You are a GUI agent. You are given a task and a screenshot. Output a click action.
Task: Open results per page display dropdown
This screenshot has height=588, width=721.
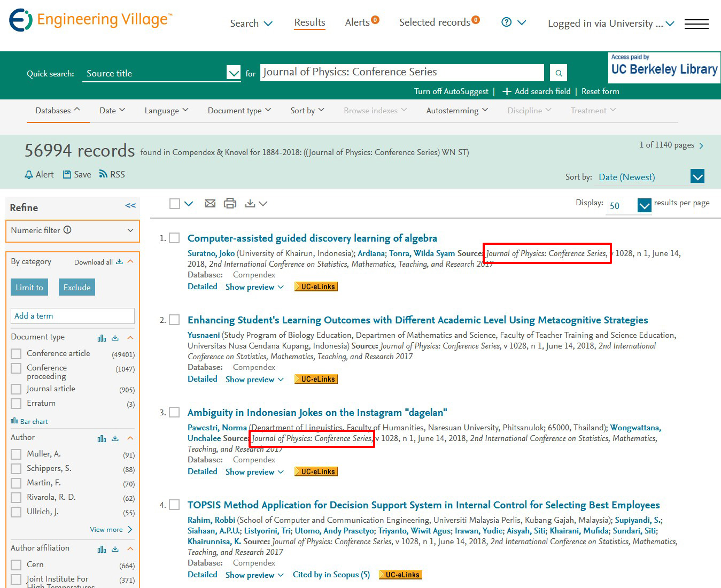click(645, 205)
